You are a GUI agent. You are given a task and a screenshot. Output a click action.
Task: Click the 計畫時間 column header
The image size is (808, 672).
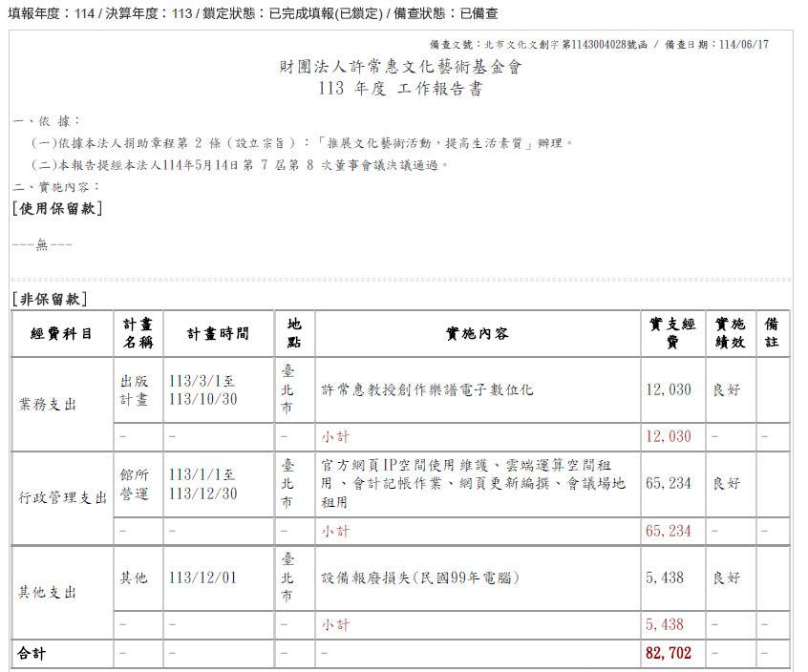[x=218, y=334]
